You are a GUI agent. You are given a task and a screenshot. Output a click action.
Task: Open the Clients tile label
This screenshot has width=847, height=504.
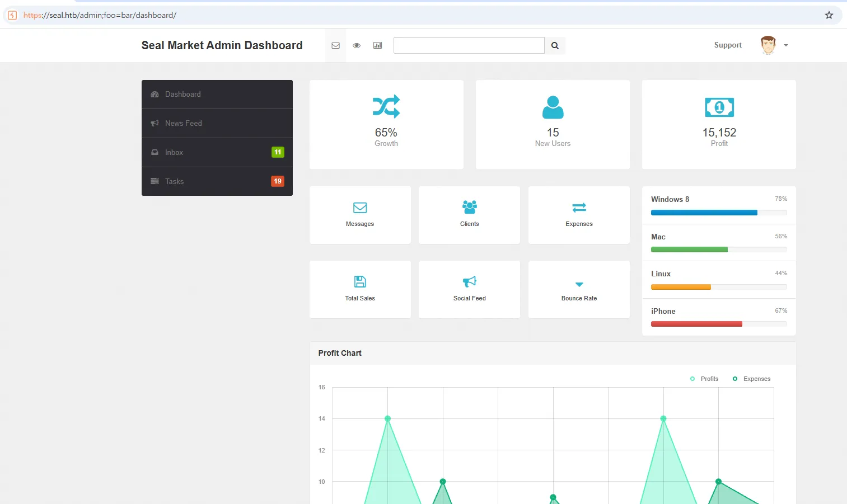470,224
